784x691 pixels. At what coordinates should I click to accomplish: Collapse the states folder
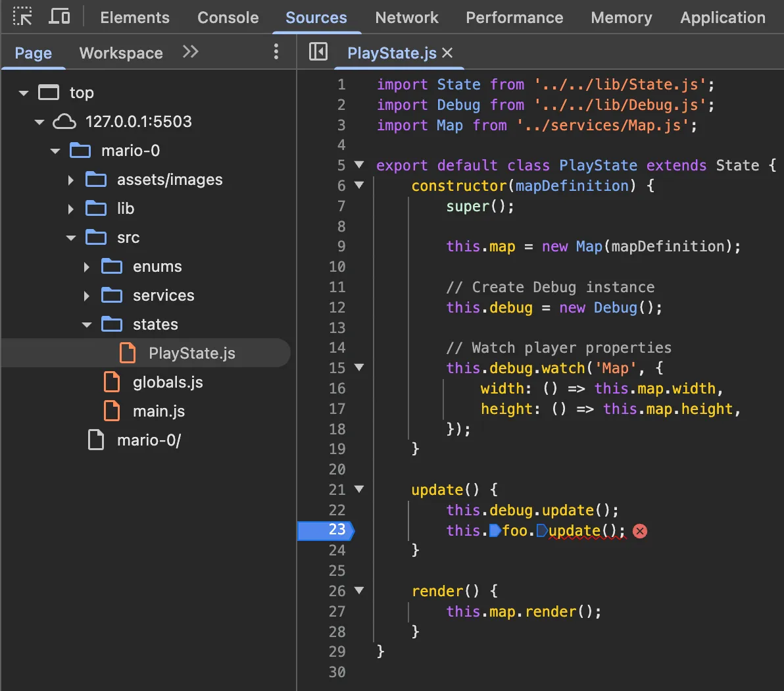[87, 324]
